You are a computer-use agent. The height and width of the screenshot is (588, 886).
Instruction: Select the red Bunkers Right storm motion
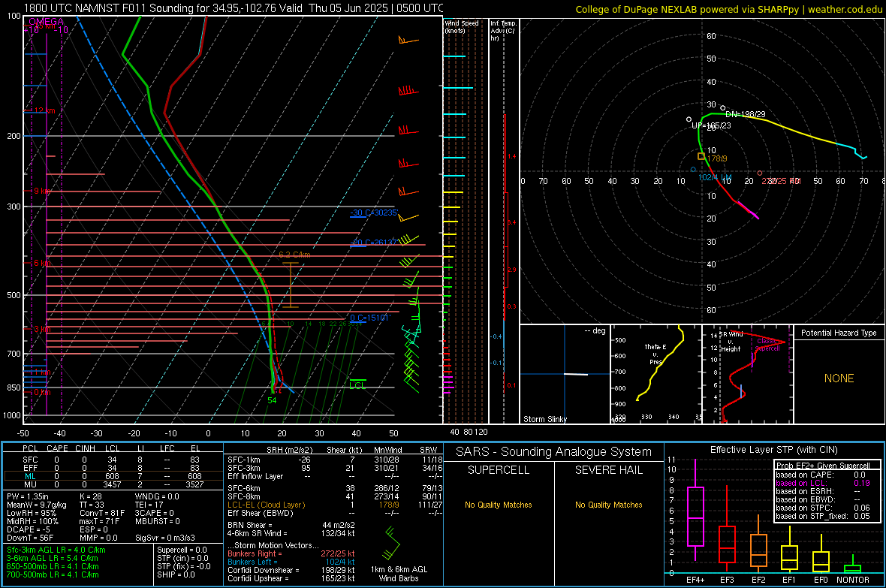291,553
